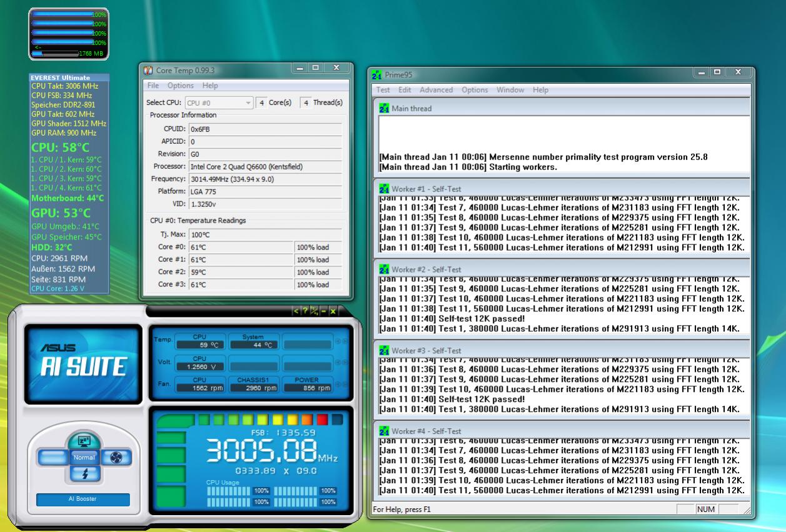Image resolution: width=786 pixels, height=532 pixels.
Task: Click the VID value 1.3250v
Action: (x=265, y=204)
